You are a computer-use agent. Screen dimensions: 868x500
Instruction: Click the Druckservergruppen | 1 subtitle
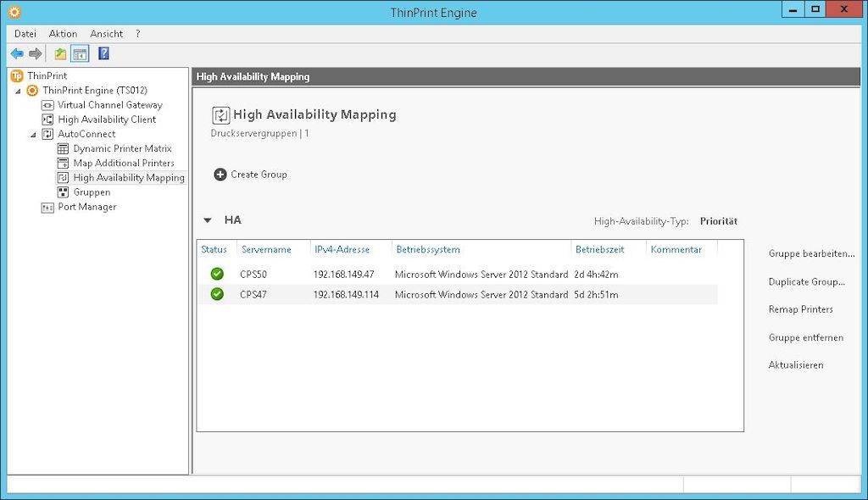(x=259, y=133)
